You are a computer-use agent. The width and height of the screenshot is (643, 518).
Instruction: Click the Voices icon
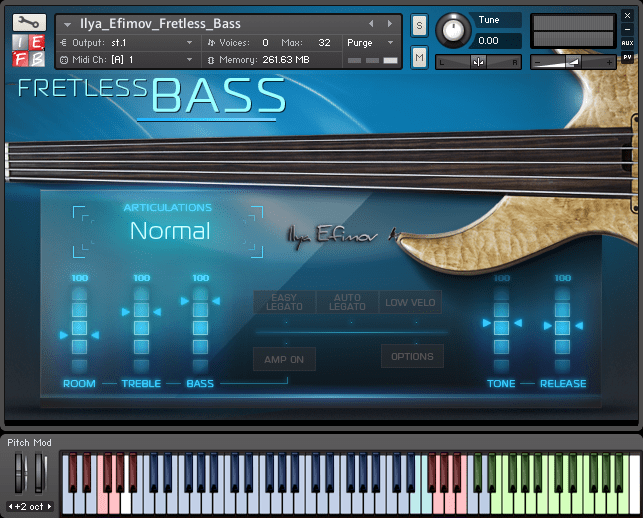tap(211, 43)
